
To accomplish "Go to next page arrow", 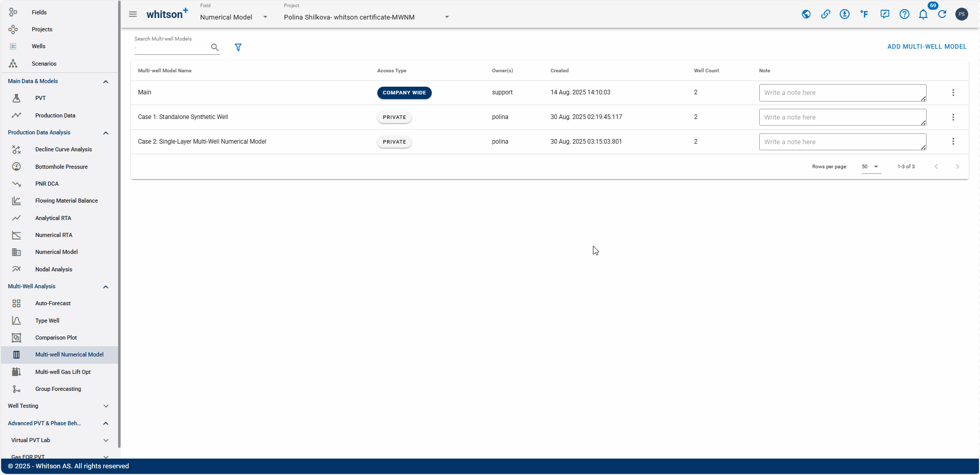I will 957,167.
